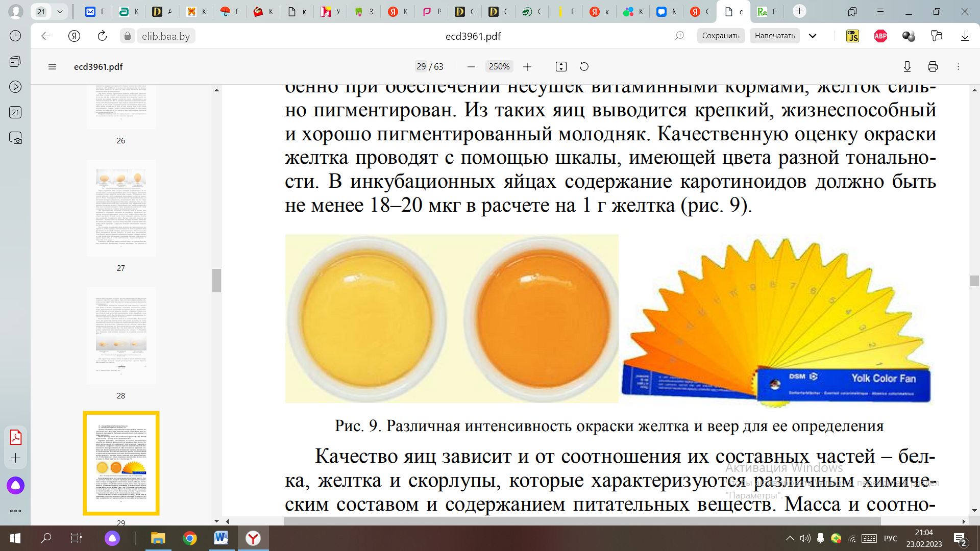Open the ABP ad blocker extension
Image resolution: width=980 pixels, height=551 pixels.
click(x=880, y=36)
